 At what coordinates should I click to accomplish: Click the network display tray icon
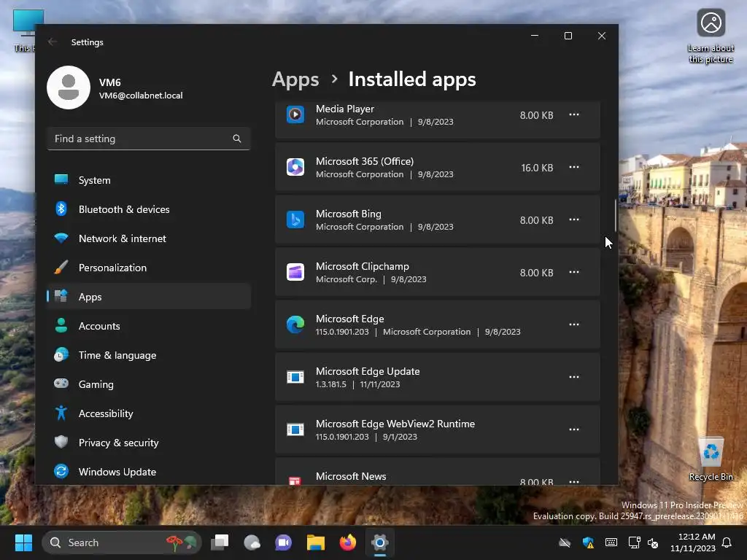634,542
